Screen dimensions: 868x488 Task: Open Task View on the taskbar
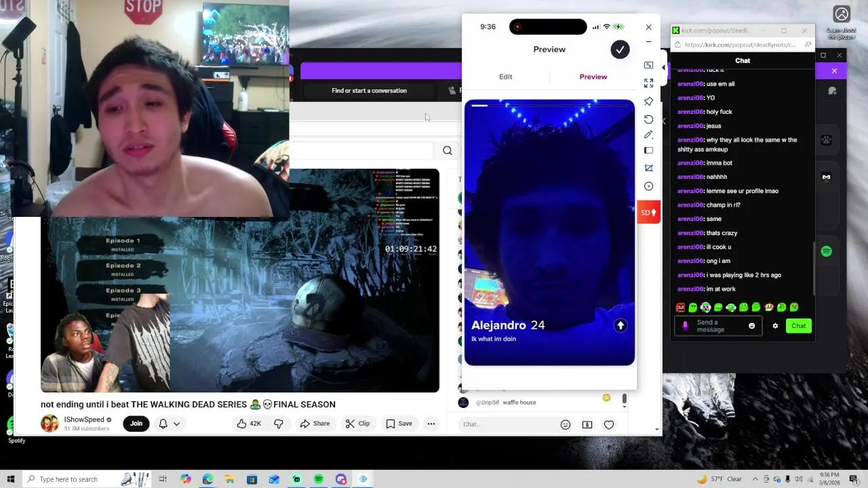tap(163, 479)
